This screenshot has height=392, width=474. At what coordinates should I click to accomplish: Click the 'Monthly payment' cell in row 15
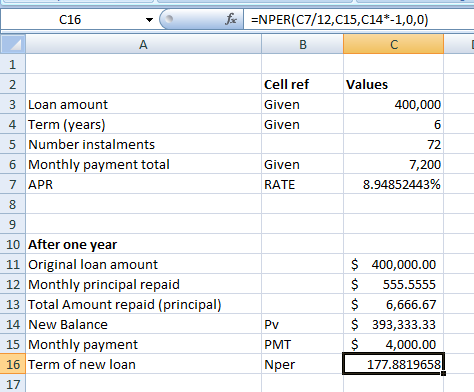[x=143, y=344]
